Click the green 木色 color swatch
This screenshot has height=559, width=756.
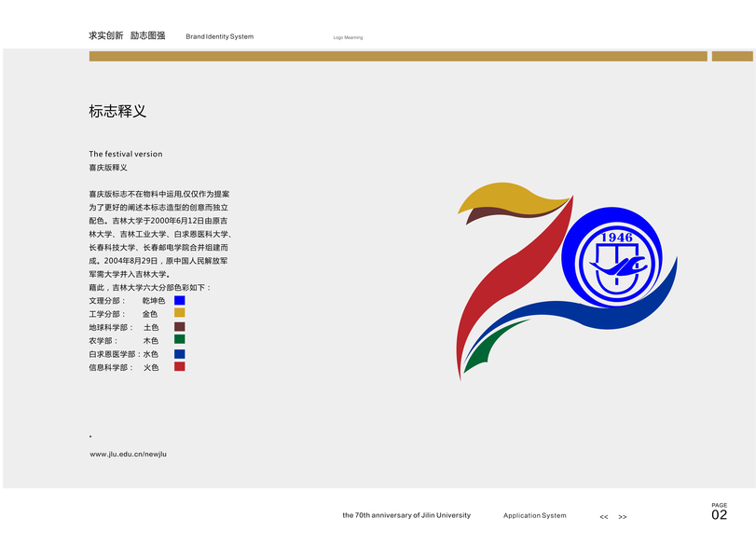(179, 339)
